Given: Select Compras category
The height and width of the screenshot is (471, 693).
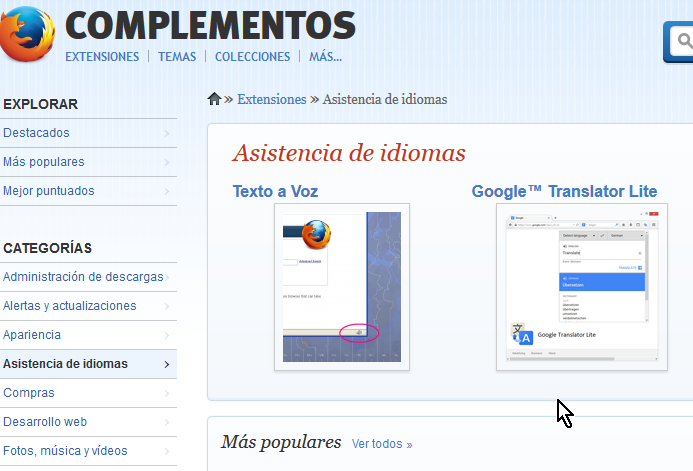Looking at the screenshot, I should [x=88, y=393].
